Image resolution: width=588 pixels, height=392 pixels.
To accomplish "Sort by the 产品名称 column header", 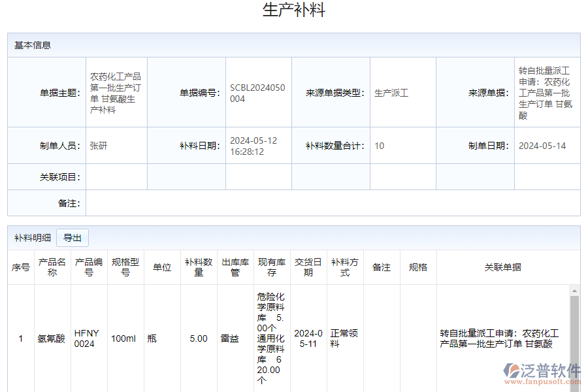I will coord(52,267).
